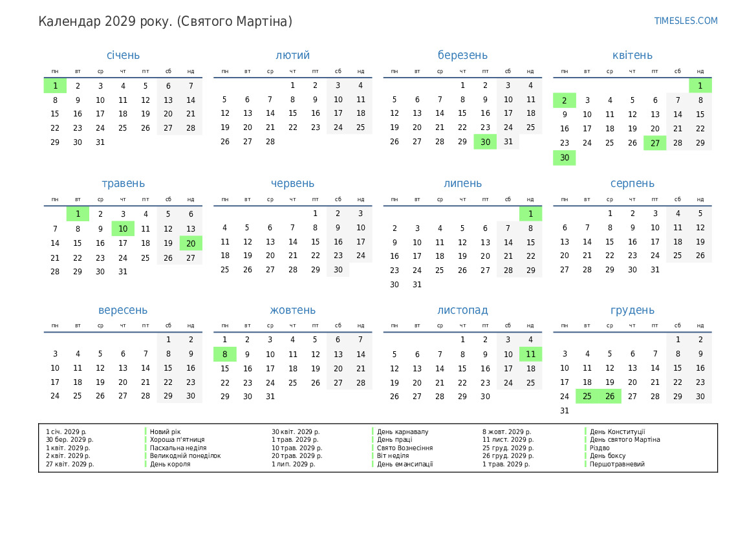The width and height of the screenshot is (756, 535).
Task: Click highlighted 8th in жовтень
Action: pyautogui.click(x=224, y=355)
